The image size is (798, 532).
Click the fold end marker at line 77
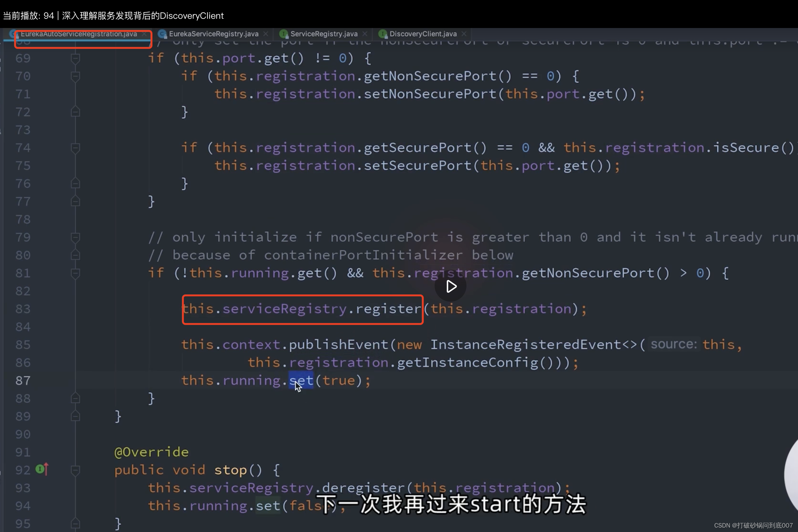pos(75,201)
